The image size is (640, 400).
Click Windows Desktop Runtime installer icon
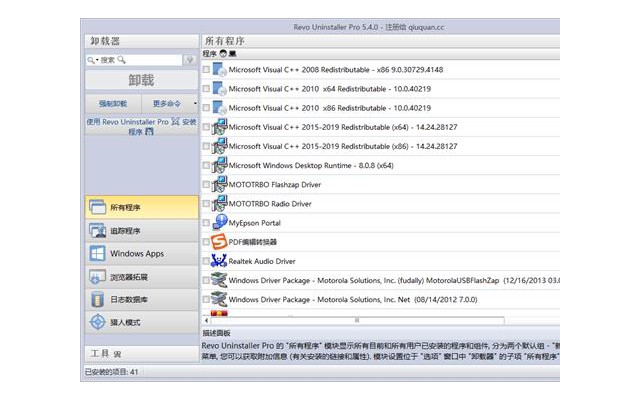(219, 165)
